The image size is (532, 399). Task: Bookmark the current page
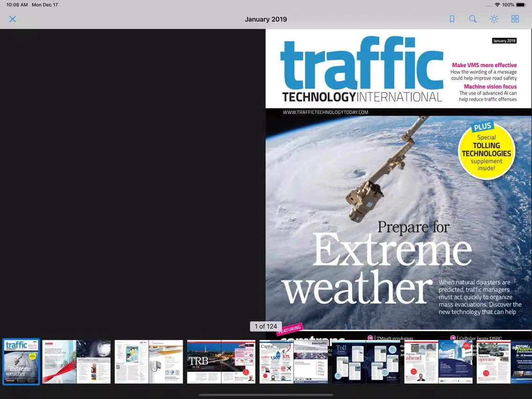(x=452, y=19)
